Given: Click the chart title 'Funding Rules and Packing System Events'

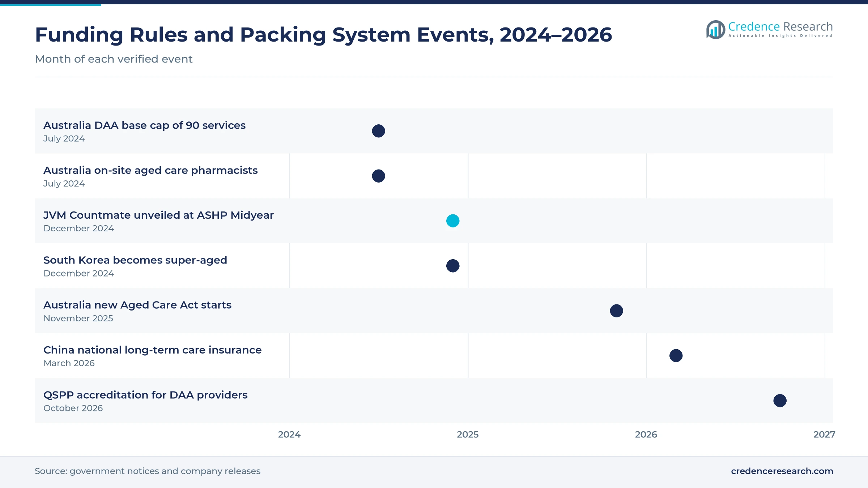Looking at the screenshot, I should (323, 35).
